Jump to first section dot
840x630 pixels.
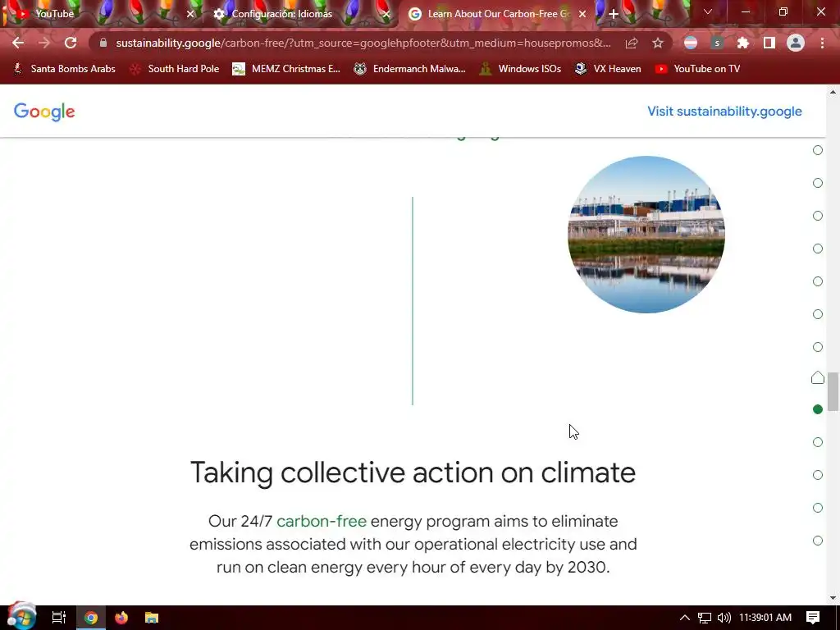[818, 150]
